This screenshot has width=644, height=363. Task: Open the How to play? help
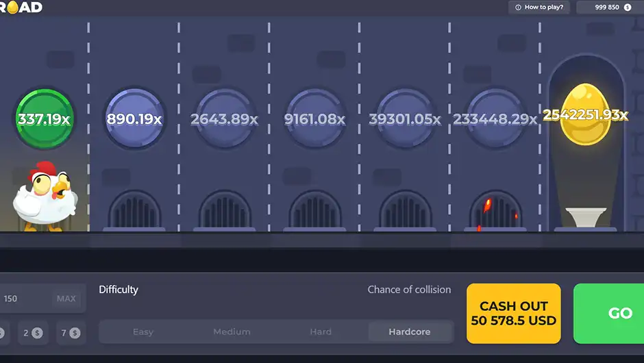tap(539, 7)
